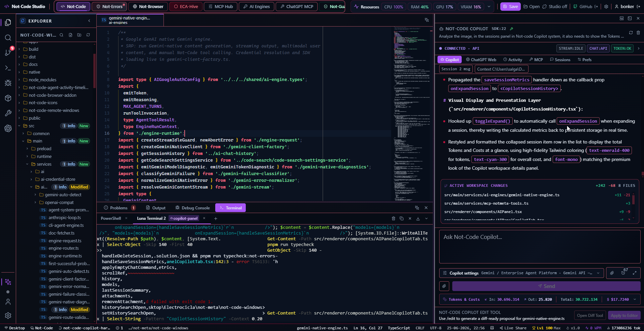Viewport: 644px width, 331px height.
Task: Add a new terminal with plus icon
Action: coord(216,218)
